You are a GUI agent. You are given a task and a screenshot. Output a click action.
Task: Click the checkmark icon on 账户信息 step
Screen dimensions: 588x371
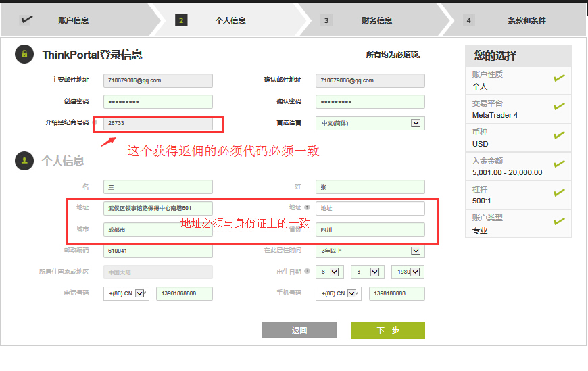pos(26,20)
